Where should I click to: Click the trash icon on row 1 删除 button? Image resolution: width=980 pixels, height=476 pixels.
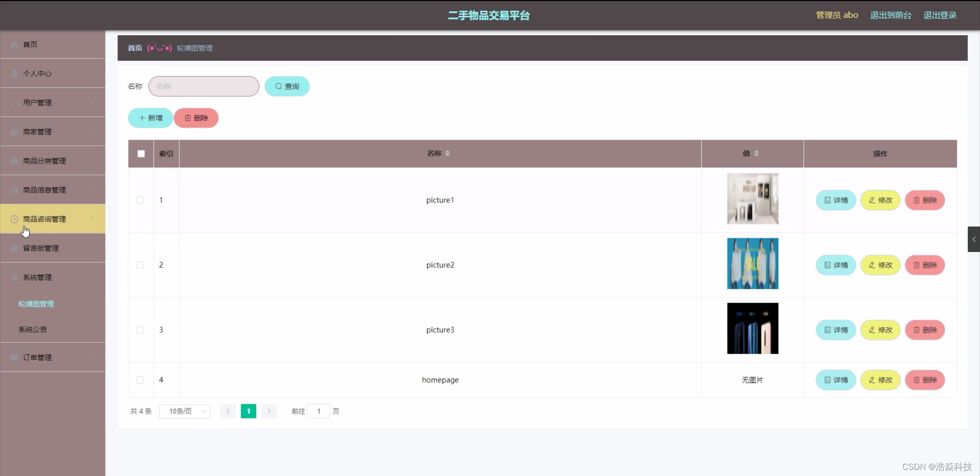918,200
